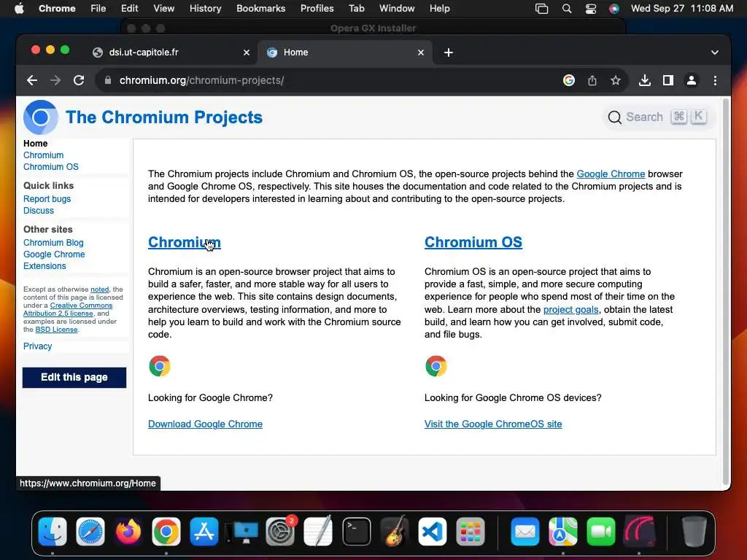
Task: Open the Trash in the dock
Action: click(694, 532)
